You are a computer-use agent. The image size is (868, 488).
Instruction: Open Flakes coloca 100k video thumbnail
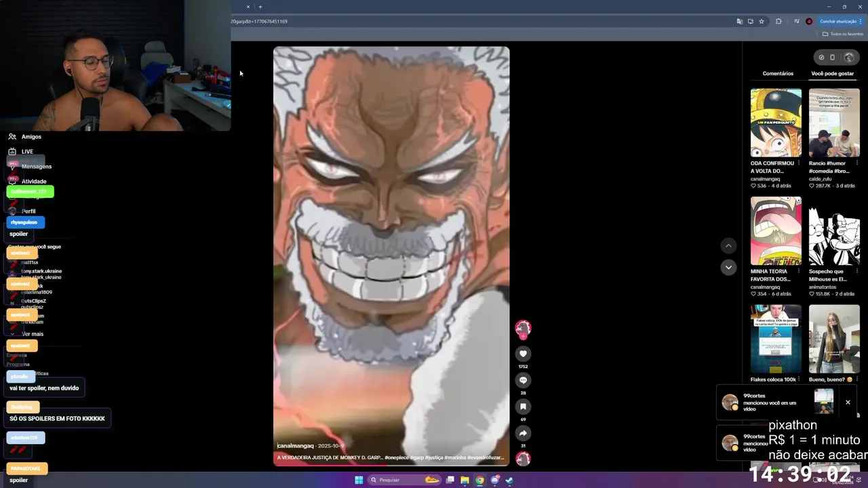(x=776, y=339)
